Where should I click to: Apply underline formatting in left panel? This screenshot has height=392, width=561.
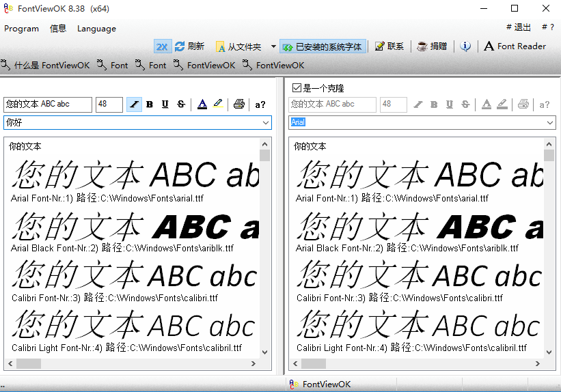tap(165, 104)
